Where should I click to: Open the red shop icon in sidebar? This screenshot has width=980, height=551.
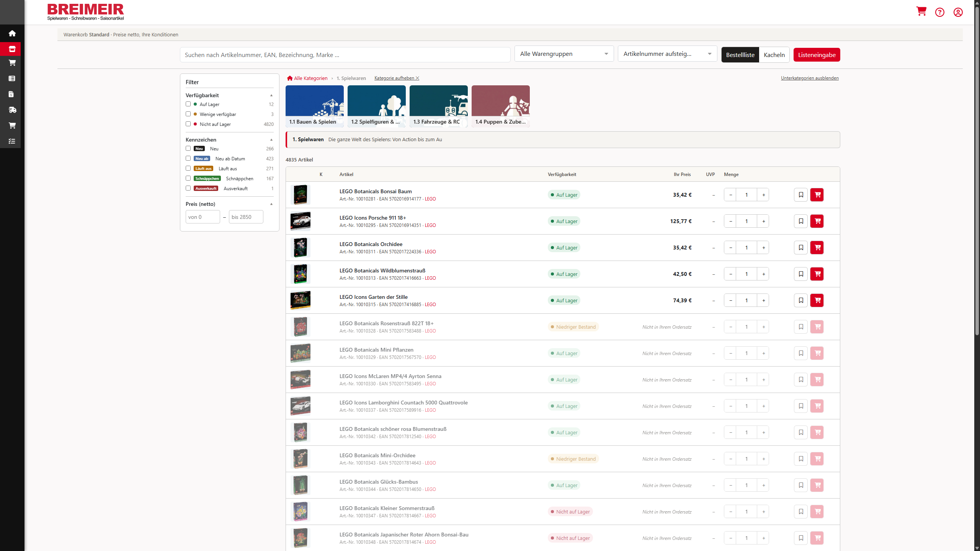point(12,49)
